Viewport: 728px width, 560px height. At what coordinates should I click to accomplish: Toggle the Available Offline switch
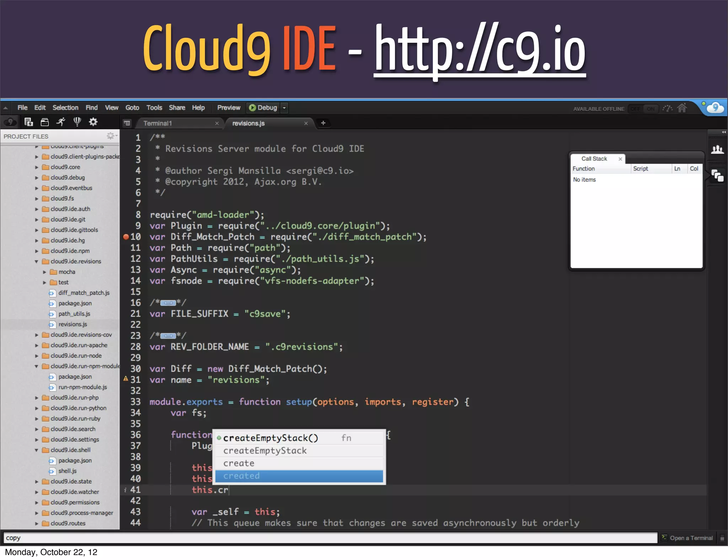point(643,109)
